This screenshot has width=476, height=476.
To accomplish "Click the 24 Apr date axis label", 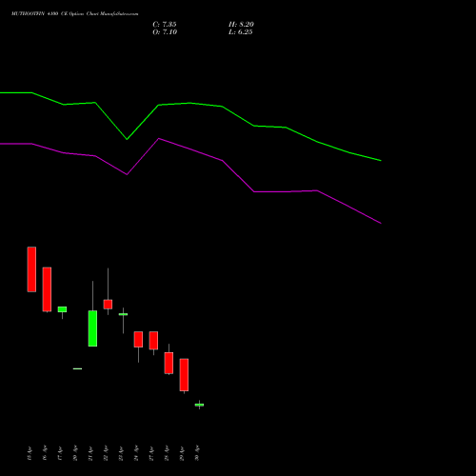I will (136, 453).
